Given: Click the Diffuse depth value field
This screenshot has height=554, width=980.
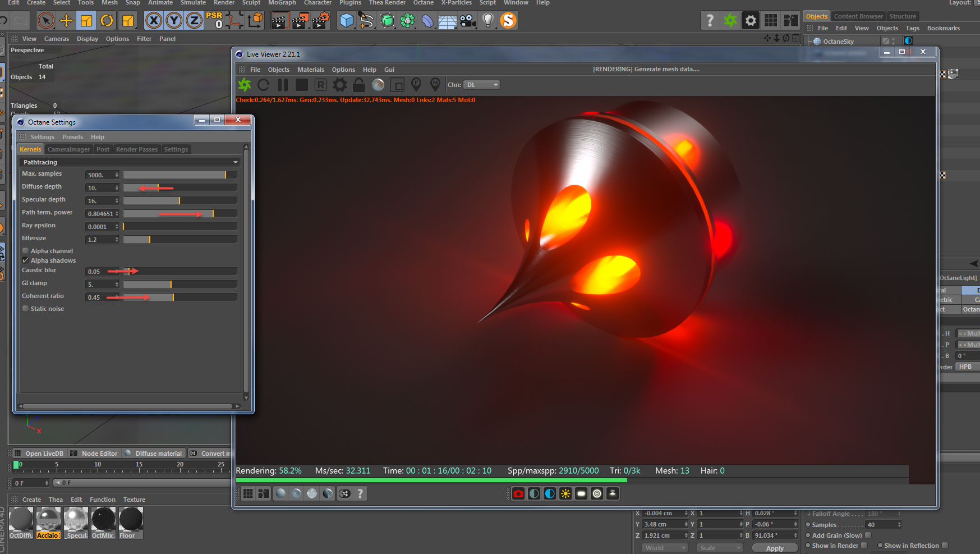Looking at the screenshot, I should pyautogui.click(x=102, y=188).
